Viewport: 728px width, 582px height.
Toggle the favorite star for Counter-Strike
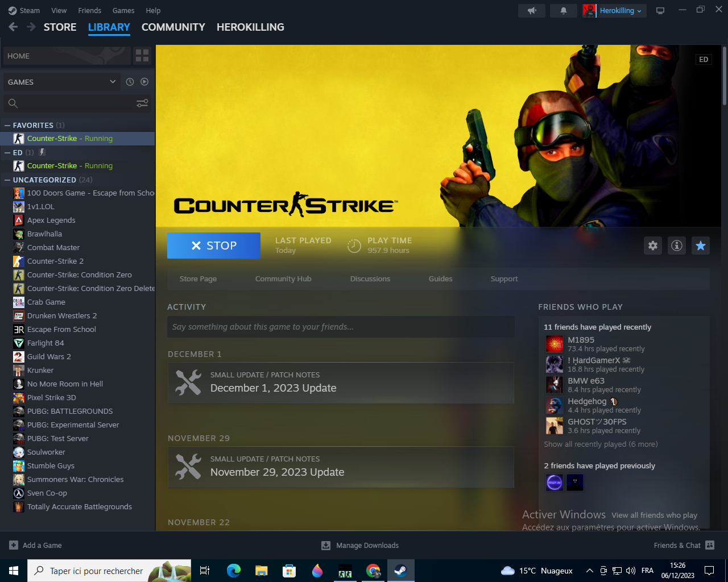coord(701,246)
